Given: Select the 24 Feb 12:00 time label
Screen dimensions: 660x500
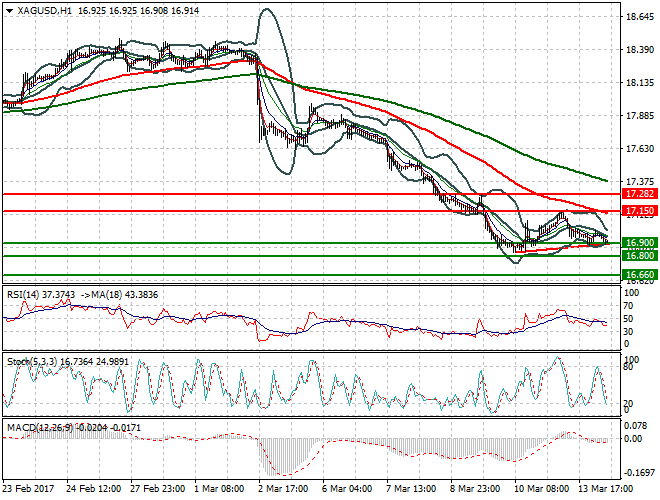Looking at the screenshot, I should (93, 489).
